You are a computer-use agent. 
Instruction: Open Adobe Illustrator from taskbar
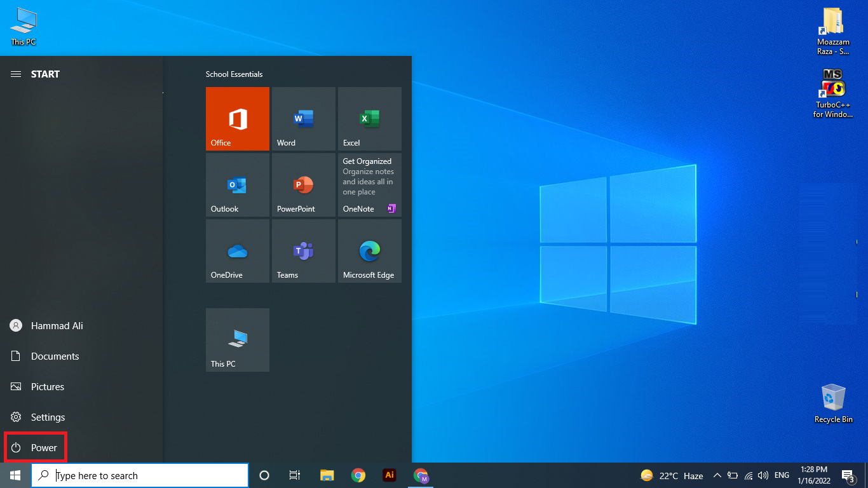(x=390, y=475)
